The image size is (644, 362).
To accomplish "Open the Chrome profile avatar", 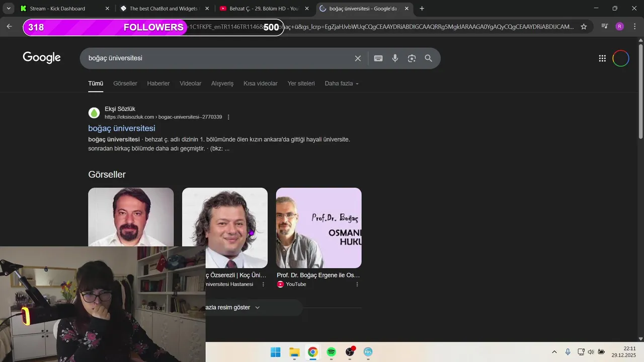I will point(619,27).
